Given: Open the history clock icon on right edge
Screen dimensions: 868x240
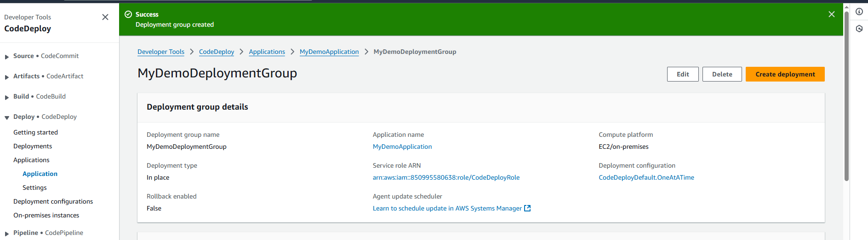Looking at the screenshot, I should tap(859, 29).
